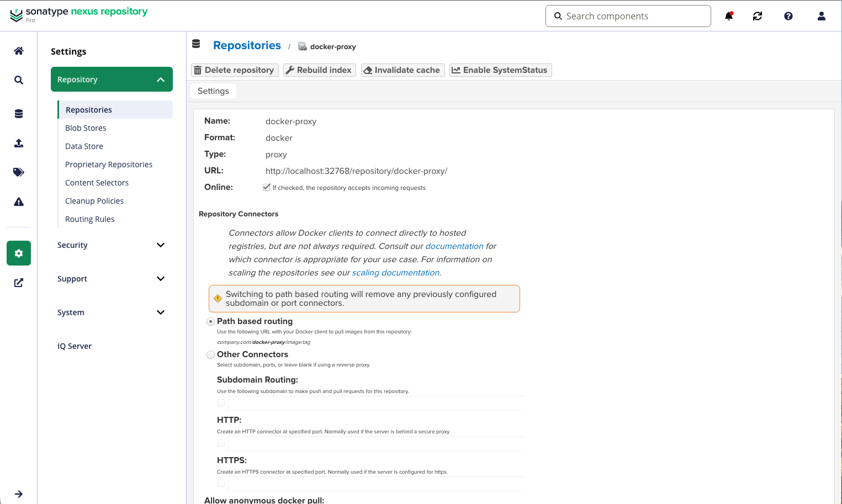Open the scaling documentation link
The image size is (842, 504).
point(395,272)
